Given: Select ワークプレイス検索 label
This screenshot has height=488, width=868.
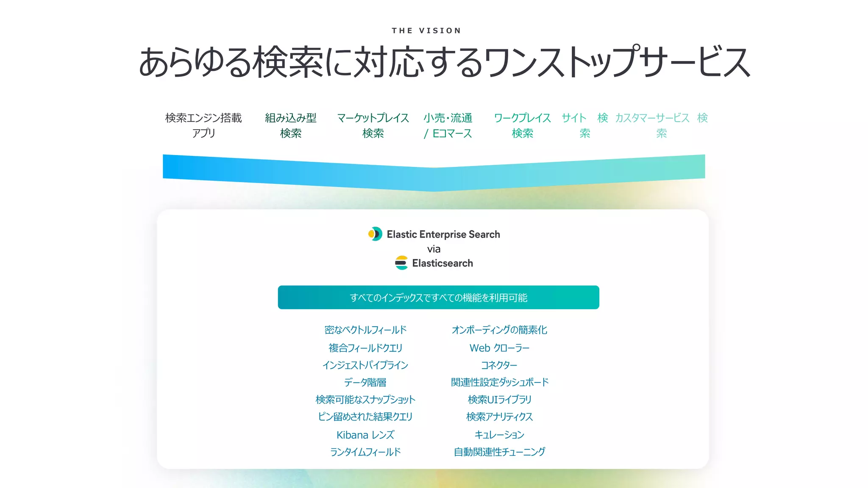Looking at the screenshot, I should point(523,125).
